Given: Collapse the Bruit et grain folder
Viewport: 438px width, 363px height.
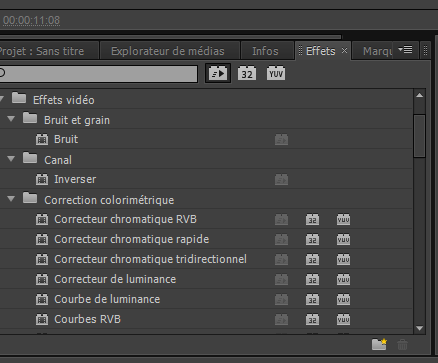Looking at the screenshot, I should point(11,119).
